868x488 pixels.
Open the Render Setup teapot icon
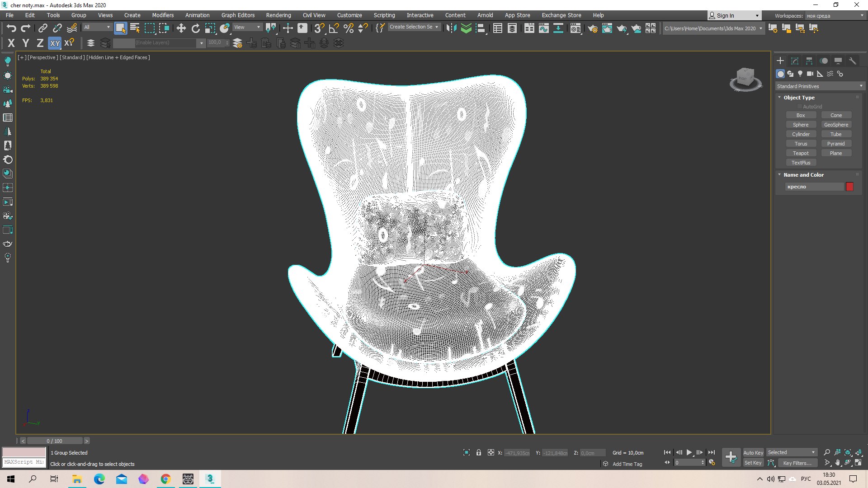click(x=592, y=28)
